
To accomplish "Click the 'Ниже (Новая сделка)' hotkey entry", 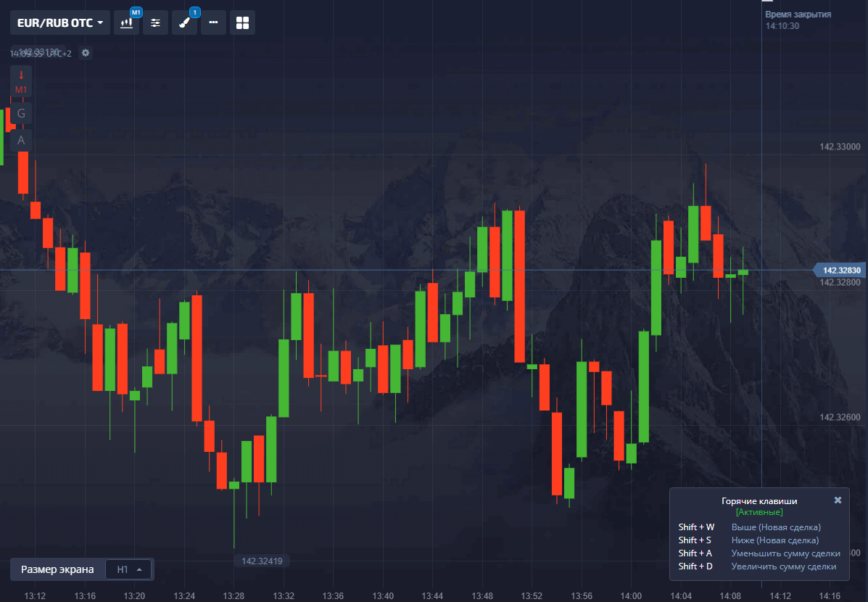I will tap(774, 540).
